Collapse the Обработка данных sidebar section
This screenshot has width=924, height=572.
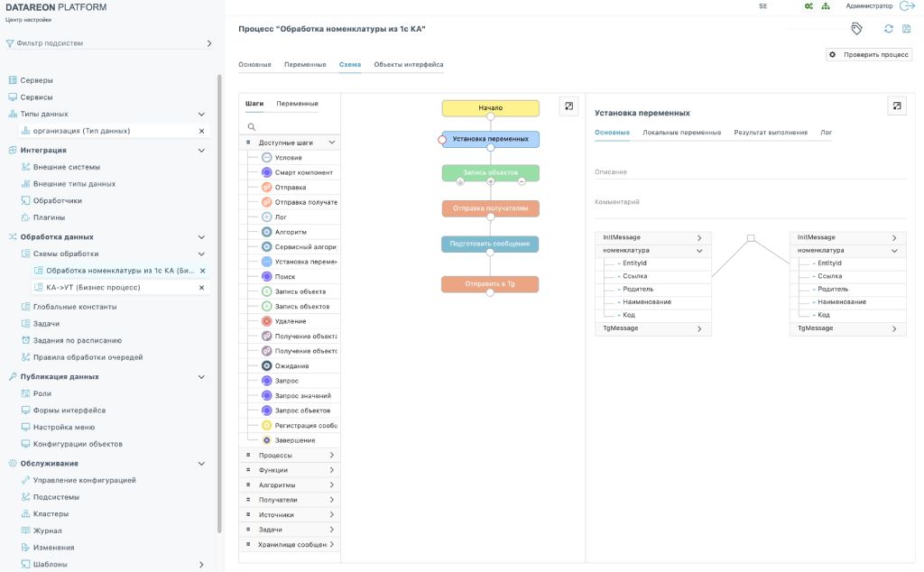(201, 237)
